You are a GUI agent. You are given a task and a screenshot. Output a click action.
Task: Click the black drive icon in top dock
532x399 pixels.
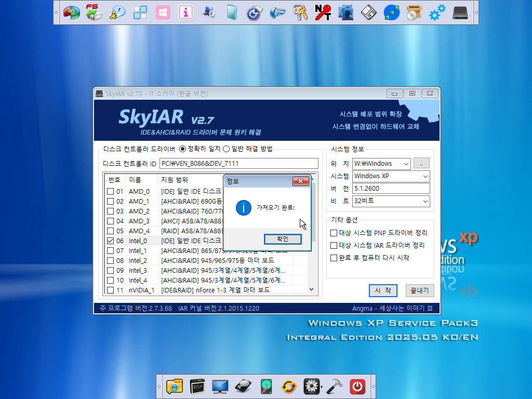pos(460,12)
